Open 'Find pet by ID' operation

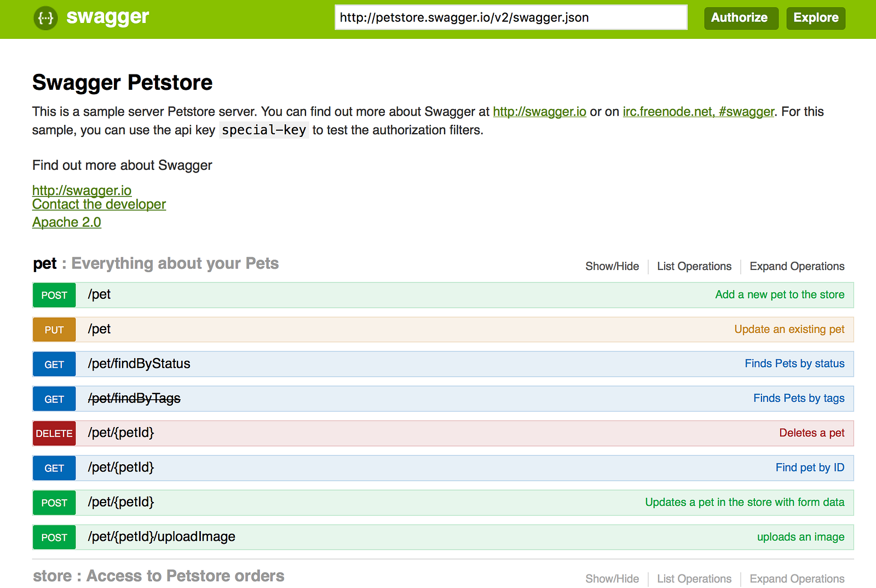coord(810,468)
